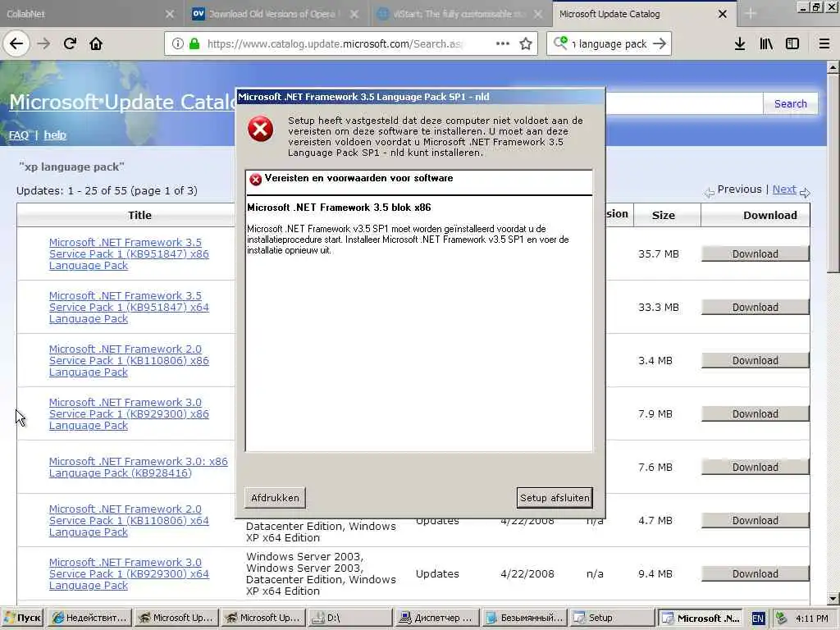Download the 33.3 MB update
Image resolution: width=840 pixels, height=630 pixels.
point(756,307)
